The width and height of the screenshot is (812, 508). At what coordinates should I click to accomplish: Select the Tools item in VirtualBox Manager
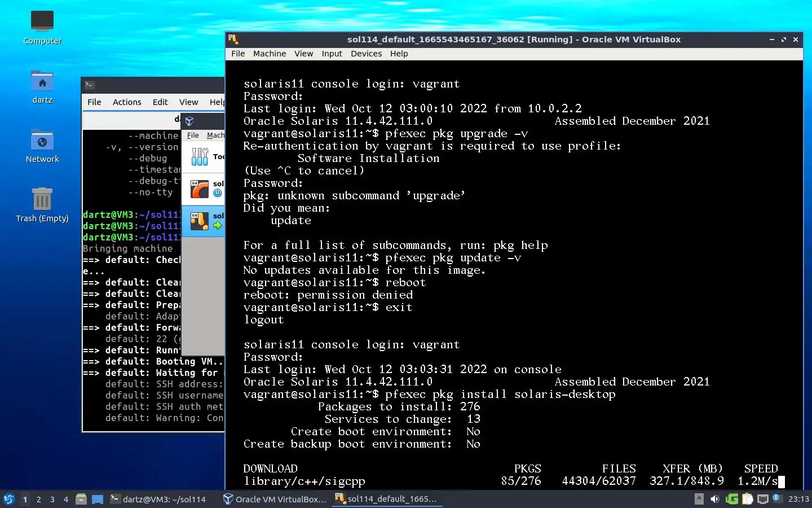coord(203,156)
